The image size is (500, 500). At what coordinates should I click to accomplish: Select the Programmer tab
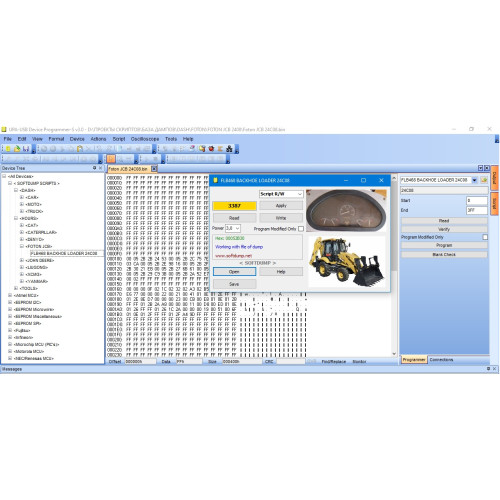414,360
